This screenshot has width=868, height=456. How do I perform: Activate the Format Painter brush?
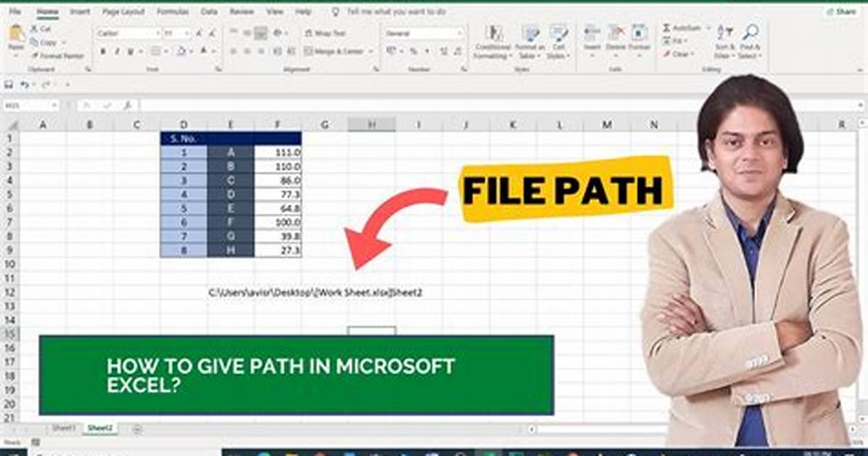click(34, 55)
